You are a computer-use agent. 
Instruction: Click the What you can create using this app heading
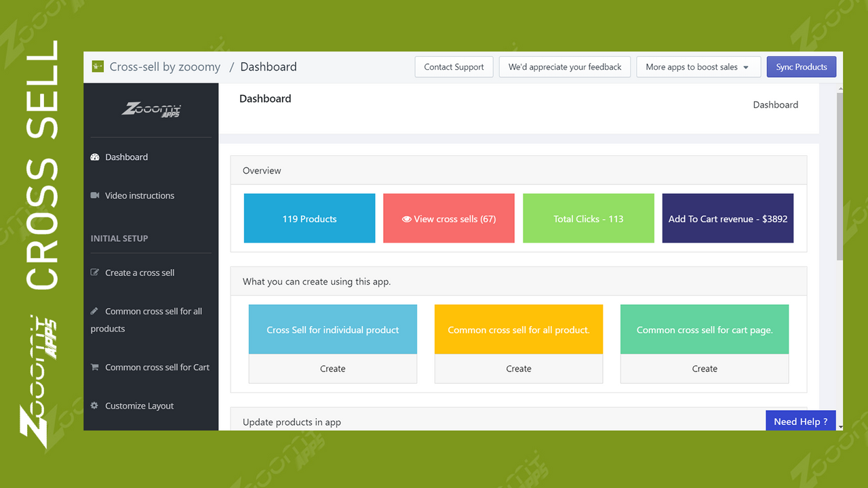pos(317,281)
